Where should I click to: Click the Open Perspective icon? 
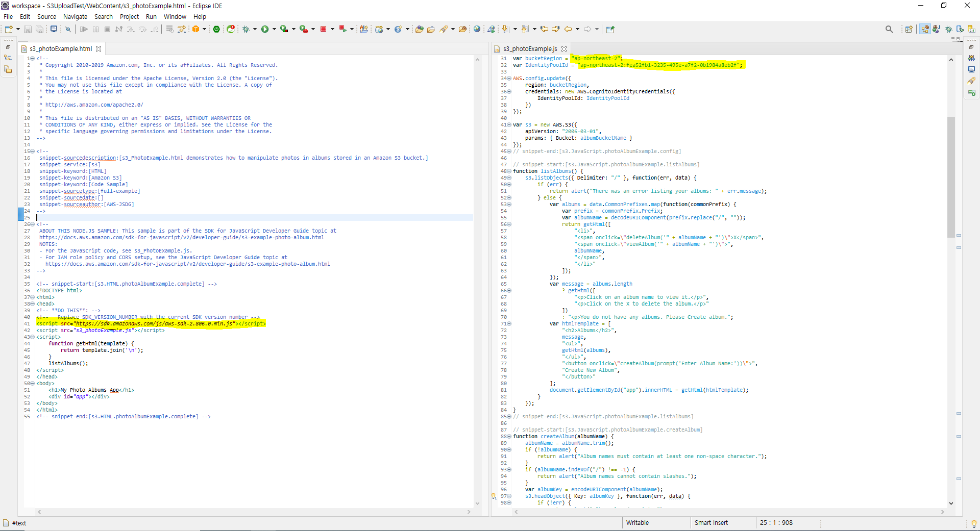pos(909,29)
